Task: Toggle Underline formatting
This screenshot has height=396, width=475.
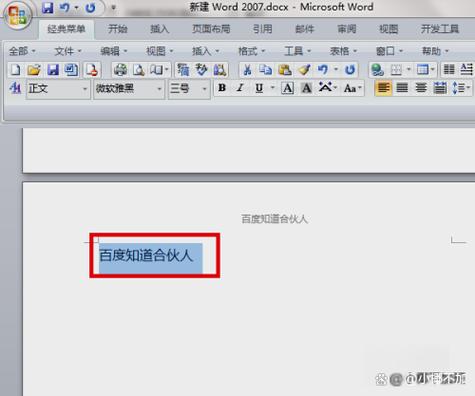Action: tap(259, 88)
